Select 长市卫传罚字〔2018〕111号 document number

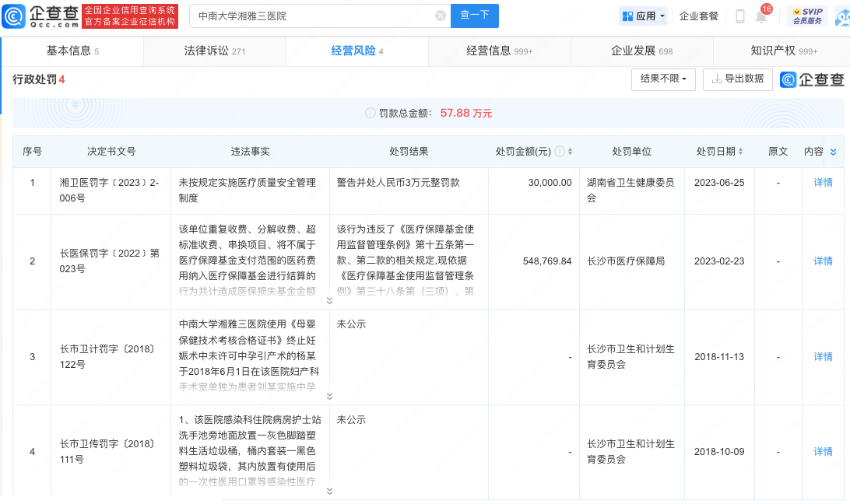[x=107, y=451]
